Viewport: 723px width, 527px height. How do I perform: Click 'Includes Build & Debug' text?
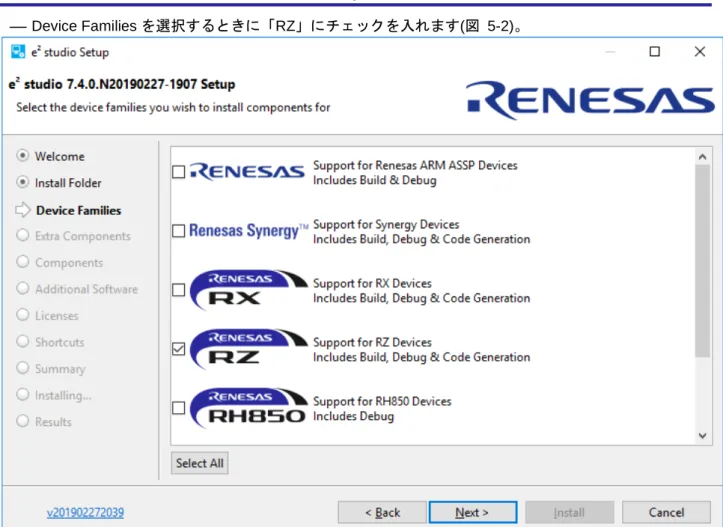(x=374, y=180)
